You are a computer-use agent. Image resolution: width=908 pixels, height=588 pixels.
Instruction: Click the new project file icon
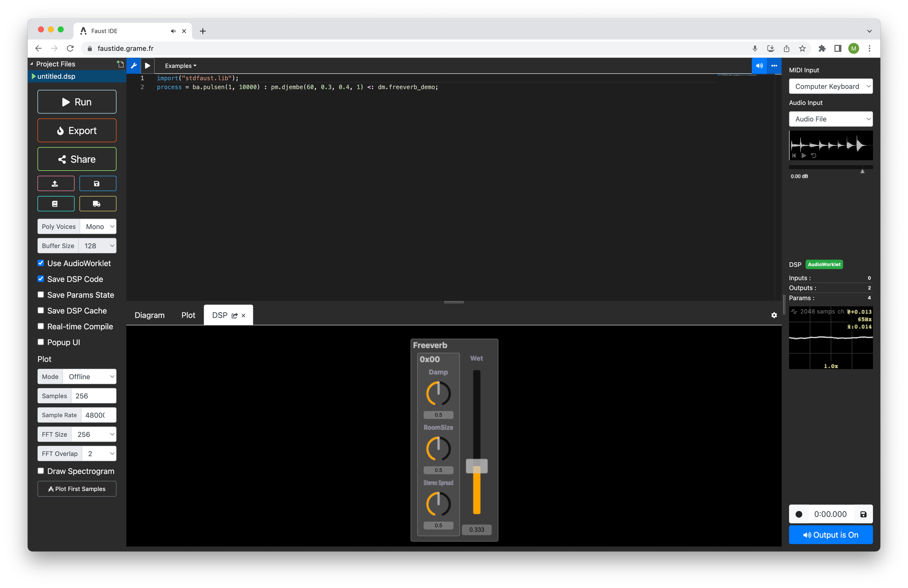click(120, 64)
